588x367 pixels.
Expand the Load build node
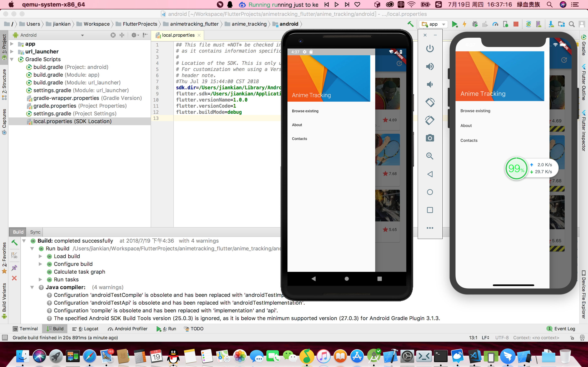point(40,256)
